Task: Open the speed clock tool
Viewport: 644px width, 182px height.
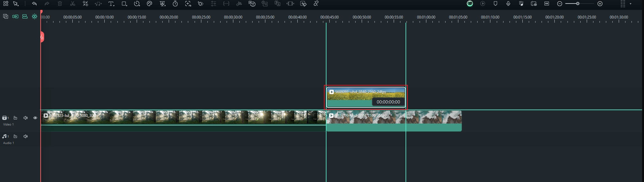Action: pos(137,4)
